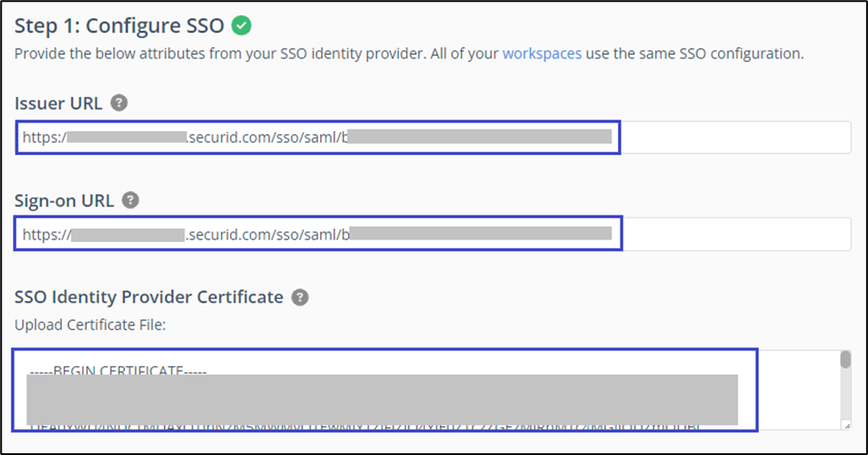The width and height of the screenshot is (868, 455).
Task: Click the Sign-on URL field label
Action: tap(64, 200)
